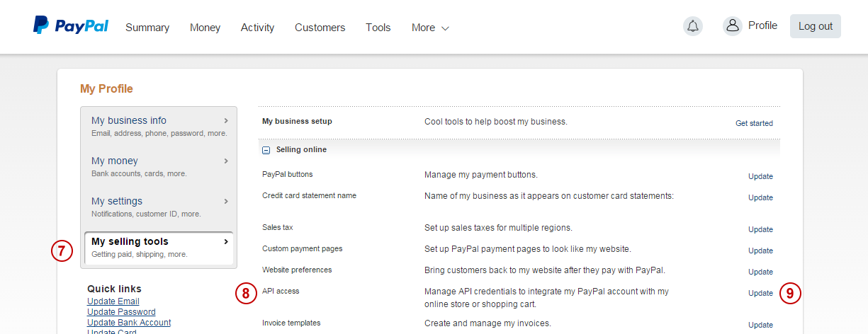This screenshot has height=334, width=868.
Task: Open My selling tools chevron
Action: [x=226, y=241]
